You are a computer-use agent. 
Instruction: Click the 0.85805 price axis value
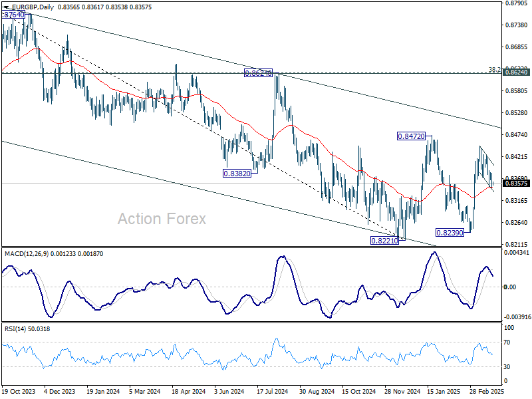[517, 91]
